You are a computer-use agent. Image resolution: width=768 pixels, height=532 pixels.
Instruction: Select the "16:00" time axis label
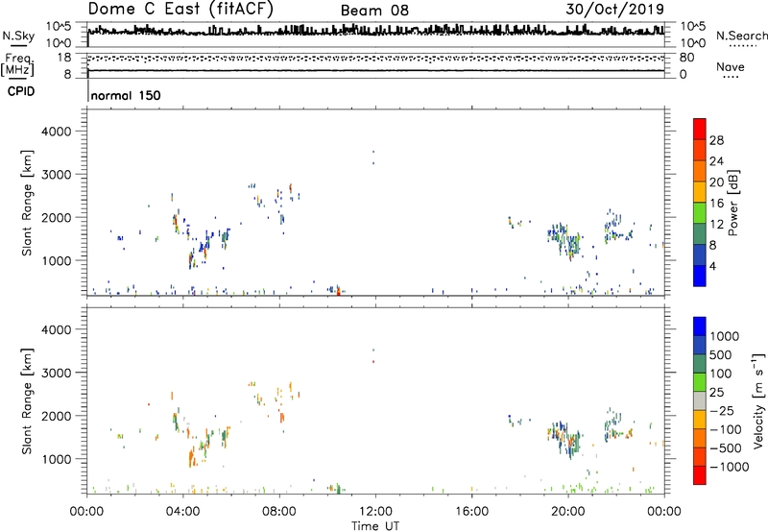(471, 512)
